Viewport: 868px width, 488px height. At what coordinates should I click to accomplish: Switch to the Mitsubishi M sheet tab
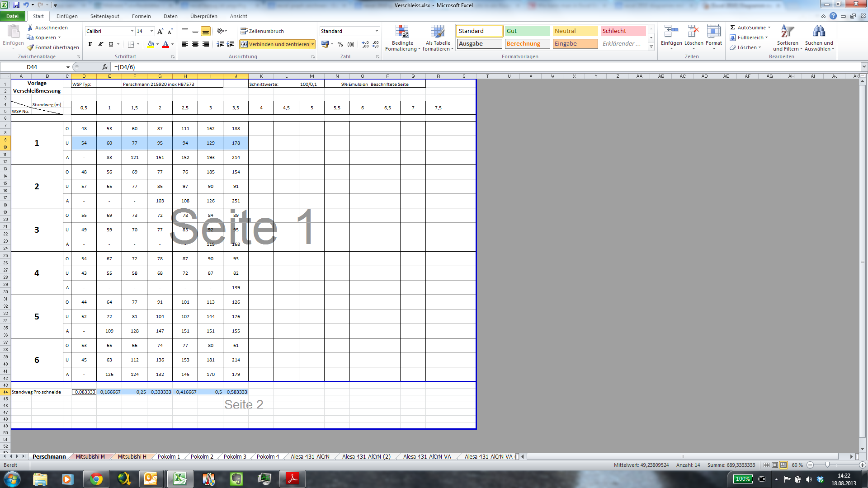click(90, 456)
